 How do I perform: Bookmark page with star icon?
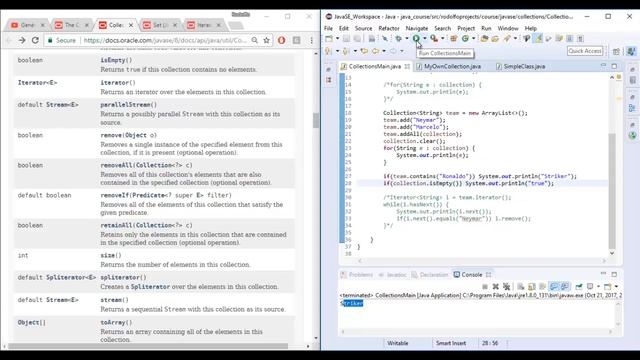pyautogui.click(x=267, y=40)
